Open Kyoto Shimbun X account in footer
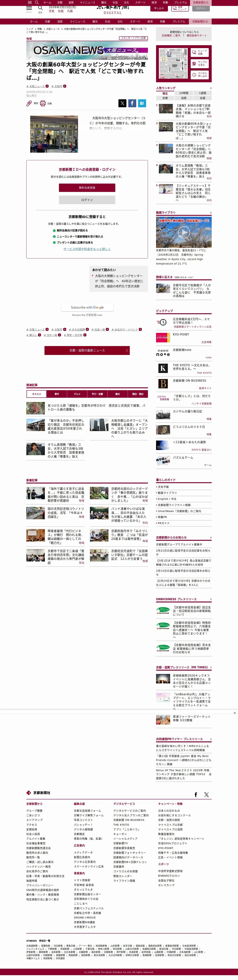This screenshot has width=238, height=980. pos(206,795)
